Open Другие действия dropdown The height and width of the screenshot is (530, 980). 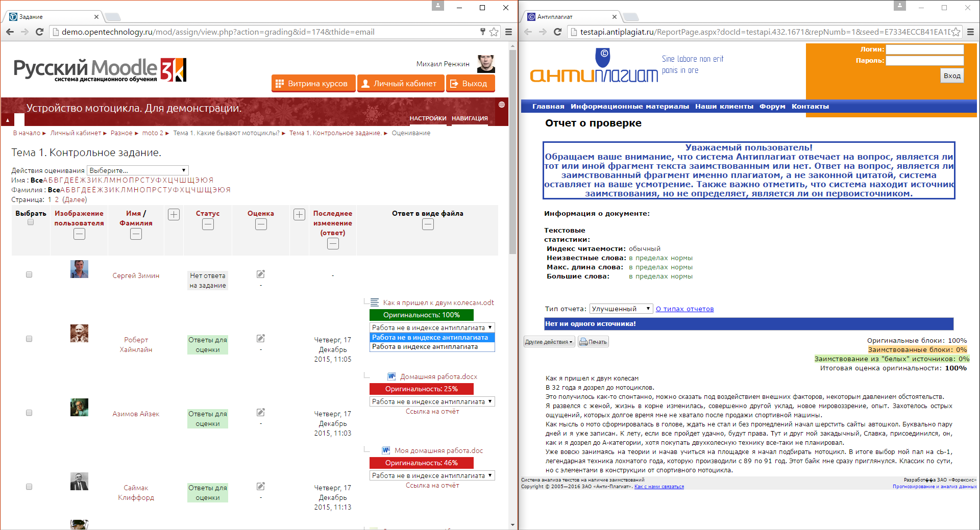(549, 342)
